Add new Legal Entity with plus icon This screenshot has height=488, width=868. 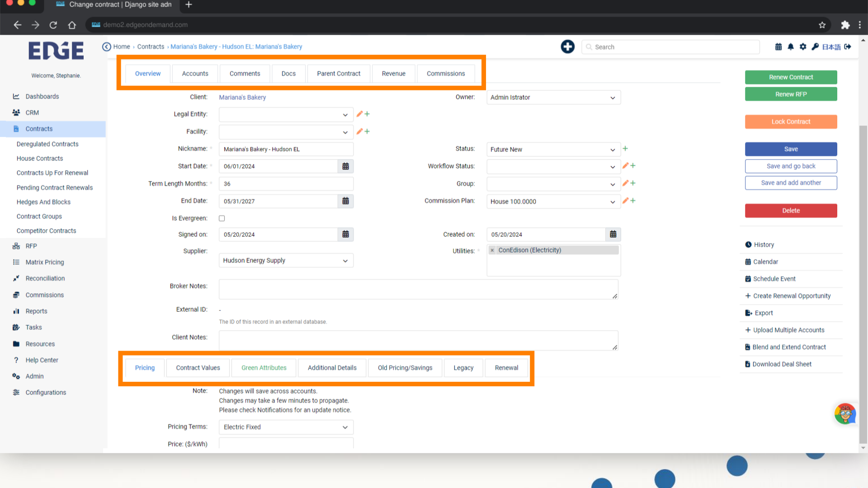367,114
